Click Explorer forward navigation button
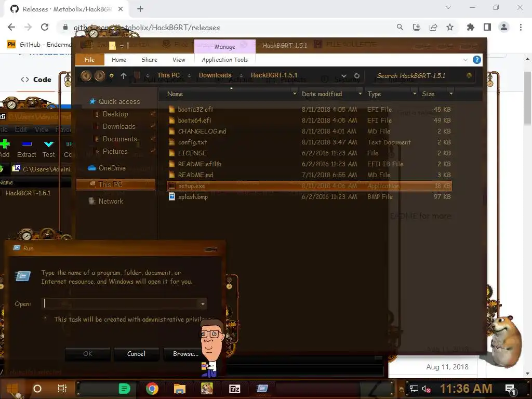Viewport: 532px width, 399px height. tap(99, 76)
